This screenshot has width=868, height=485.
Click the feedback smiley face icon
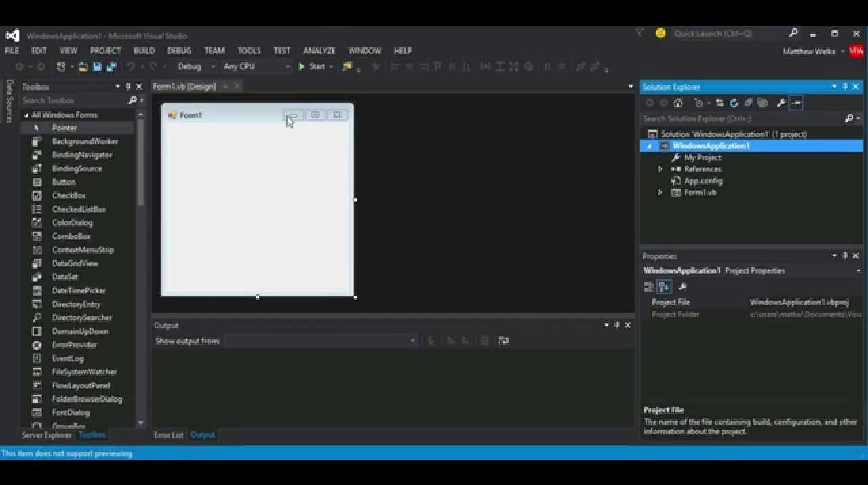click(660, 33)
